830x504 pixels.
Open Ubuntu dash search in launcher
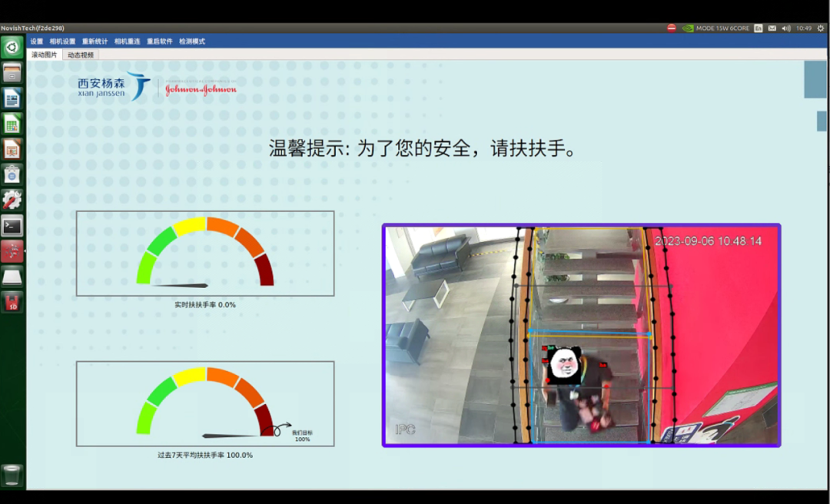pos(12,48)
